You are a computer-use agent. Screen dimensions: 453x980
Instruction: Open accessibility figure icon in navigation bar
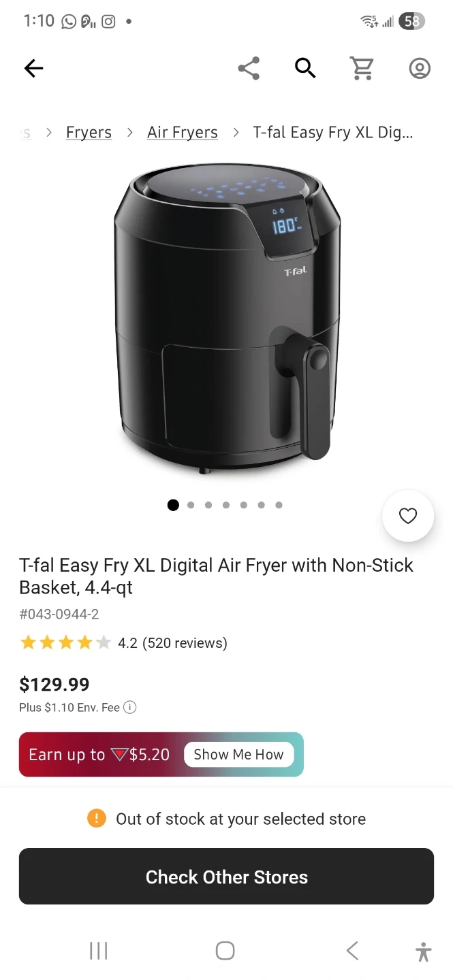click(x=423, y=951)
